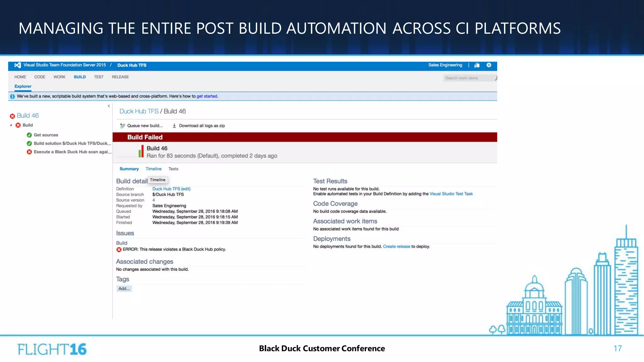This screenshot has width=644, height=362.
Task: Open the Sales Engineering user menu
Action: pyautogui.click(x=445, y=65)
